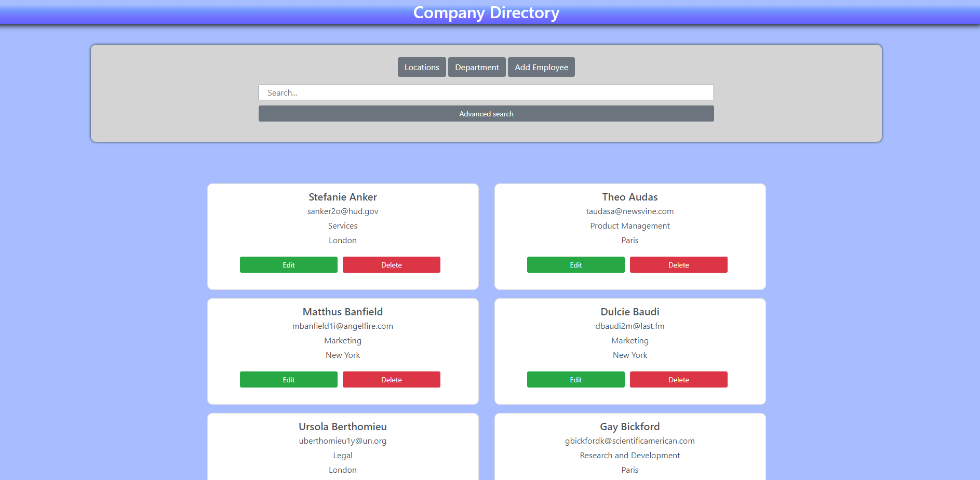Image resolution: width=980 pixels, height=480 pixels.
Task: Click the Services department text
Action: click(x=343, y=226)
